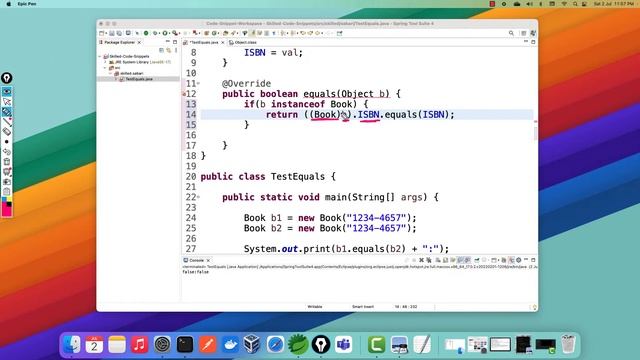Clear drawings with Epic Pen trash icon
640x360 pixels.
pyautogui.click(x=7, y=162)
